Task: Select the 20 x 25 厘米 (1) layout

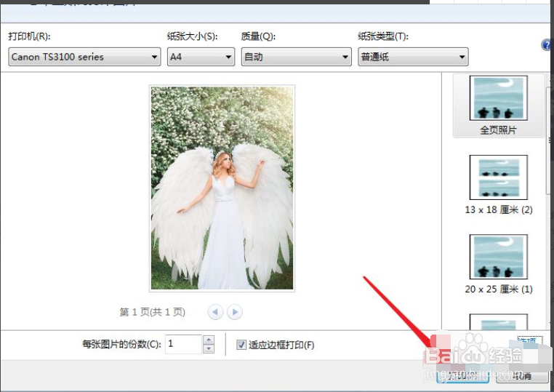Action: 498,264
